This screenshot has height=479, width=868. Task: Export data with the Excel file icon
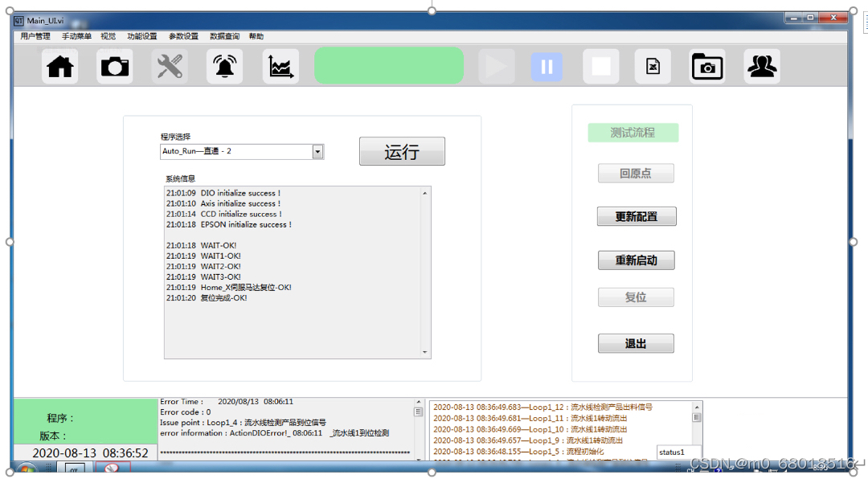653,67
